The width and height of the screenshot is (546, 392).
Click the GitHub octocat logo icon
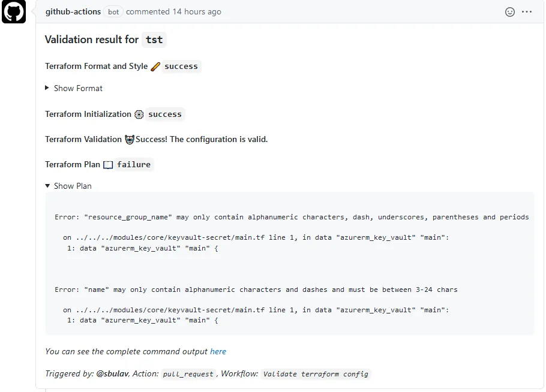click(x=14, y=11)
